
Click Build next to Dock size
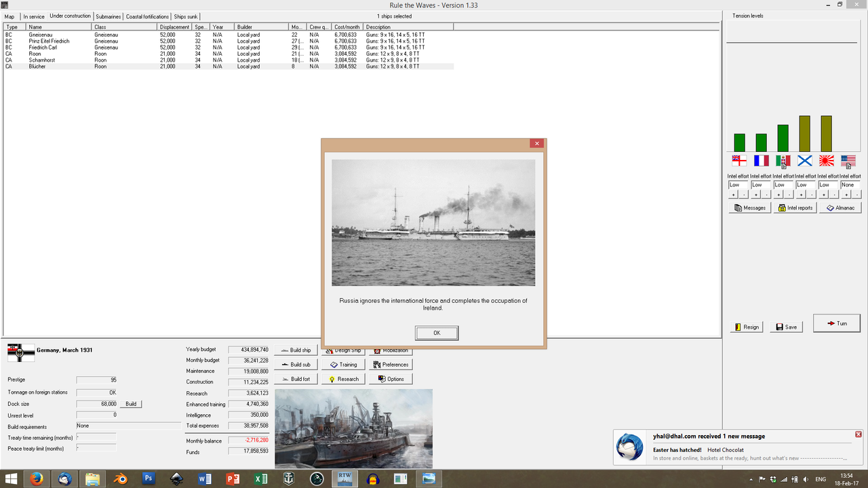pyautogui.click(x=131, y=403)
